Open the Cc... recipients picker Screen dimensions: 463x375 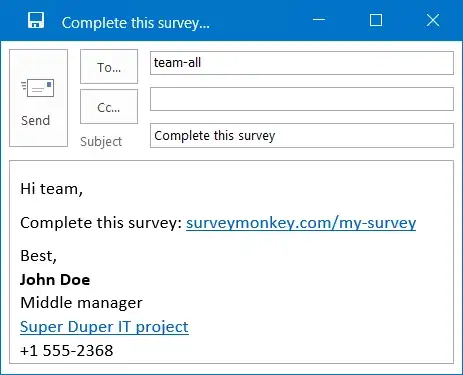point(109,106)
